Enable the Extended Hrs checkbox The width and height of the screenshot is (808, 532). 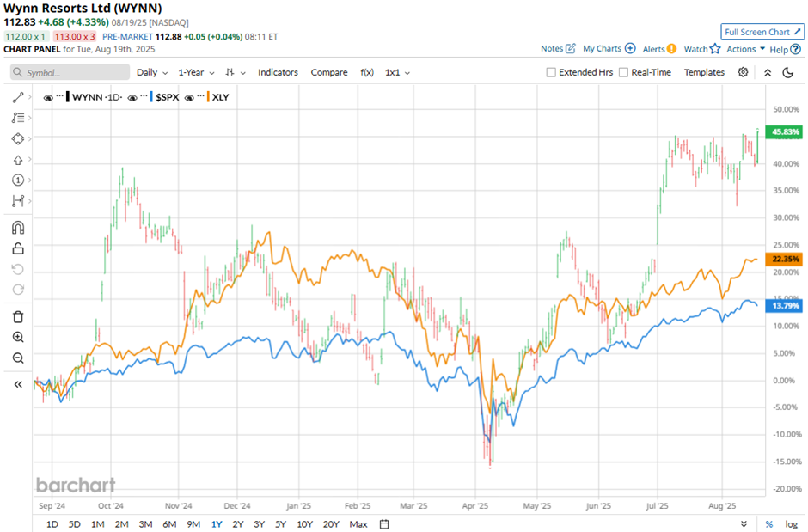point(551,72)
